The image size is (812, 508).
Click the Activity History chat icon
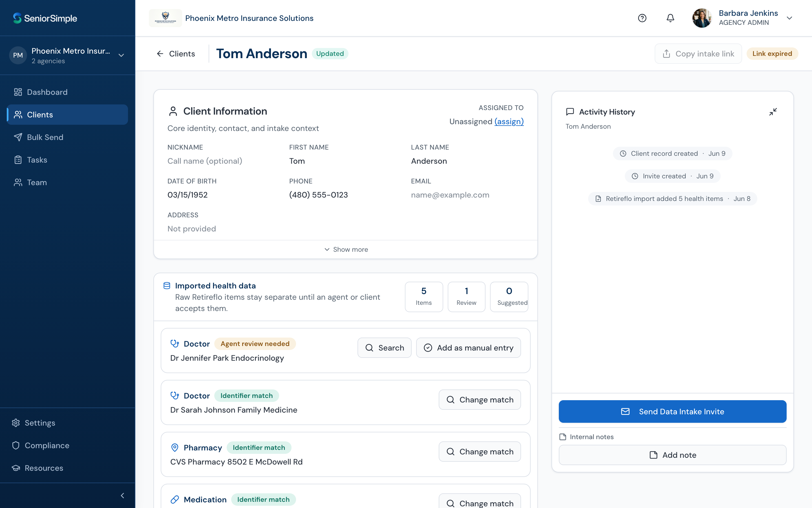(x=570, y=112)
